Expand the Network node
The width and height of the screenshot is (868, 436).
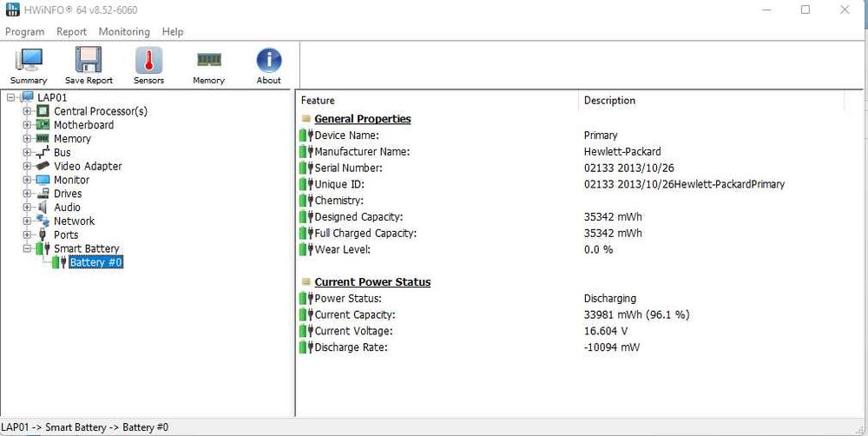27,221
